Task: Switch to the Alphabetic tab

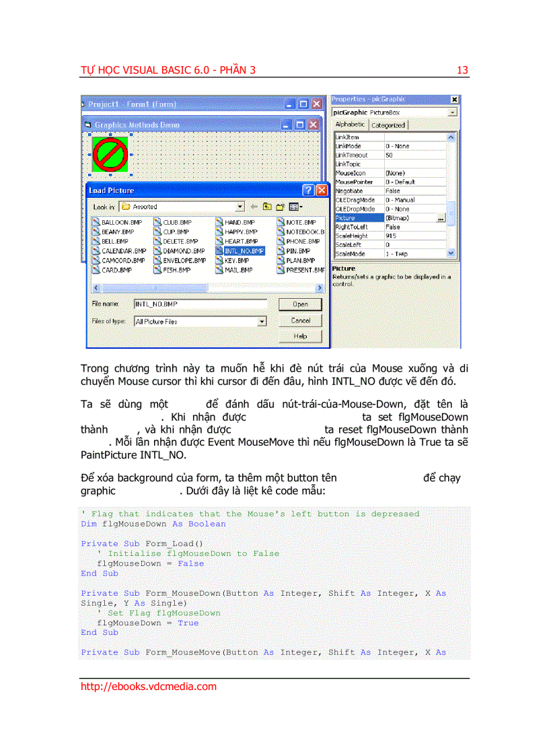Action: [350, 125]
